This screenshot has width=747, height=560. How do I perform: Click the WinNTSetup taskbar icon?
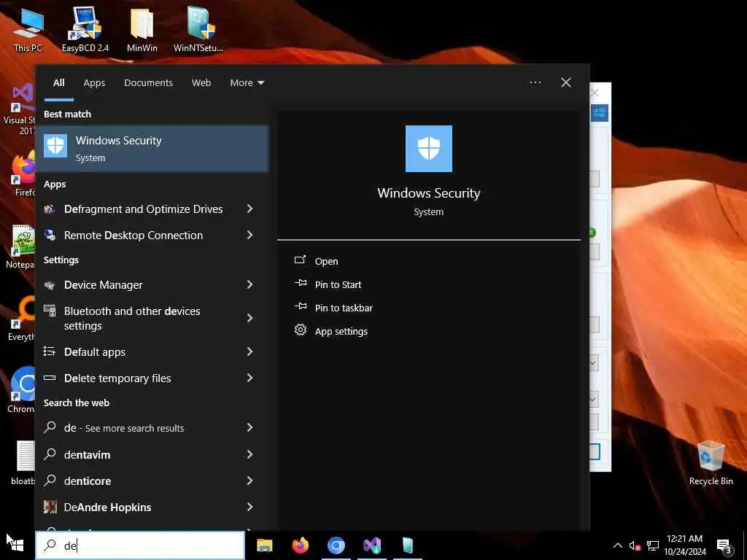pyautogui.click(x=407, y=545)
